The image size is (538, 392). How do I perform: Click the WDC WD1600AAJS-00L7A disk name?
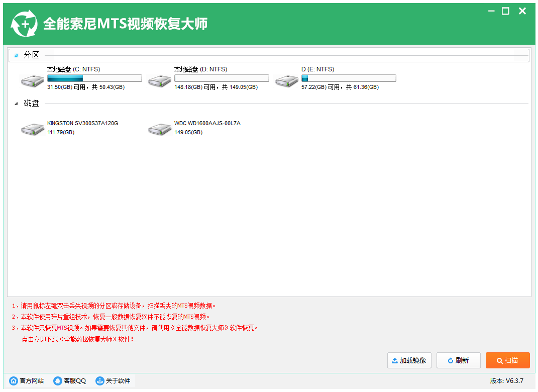(x=207, y=123)
